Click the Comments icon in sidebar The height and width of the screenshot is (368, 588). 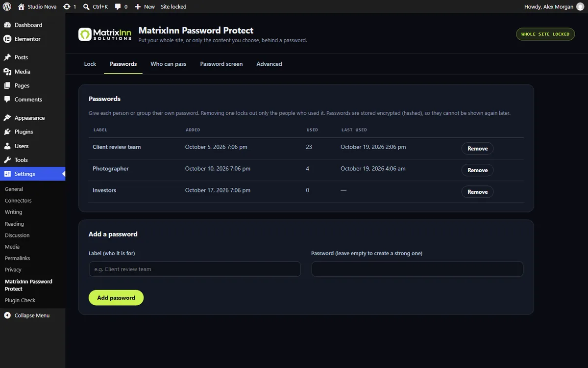click(7, 99)
